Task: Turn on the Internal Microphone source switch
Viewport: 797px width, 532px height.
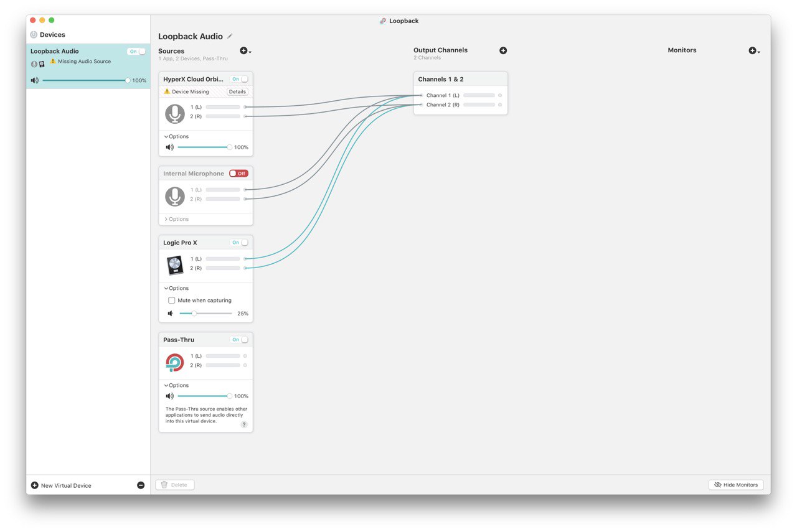Action: tap(238, 174)
